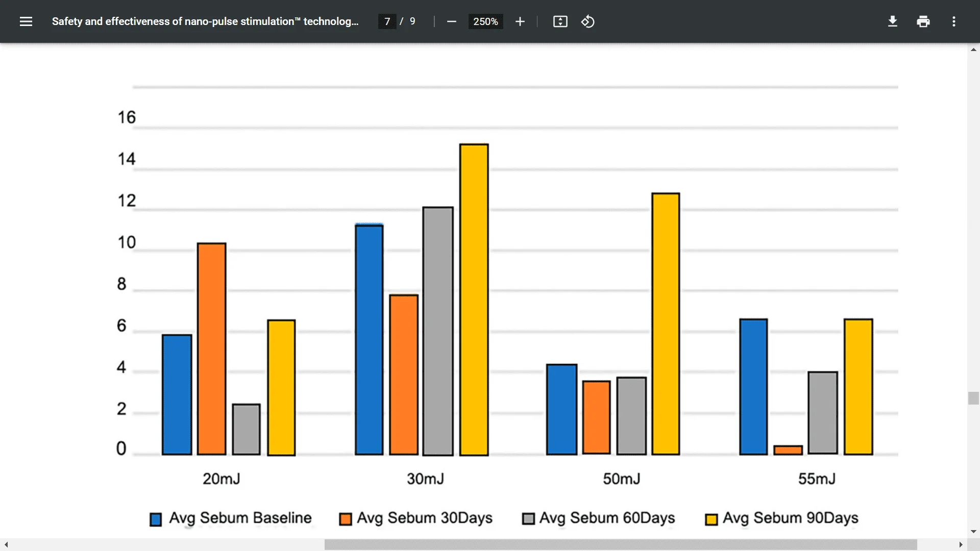980x551 pixels.
Task: Click the document title text
Action: [x=205, y=21]
